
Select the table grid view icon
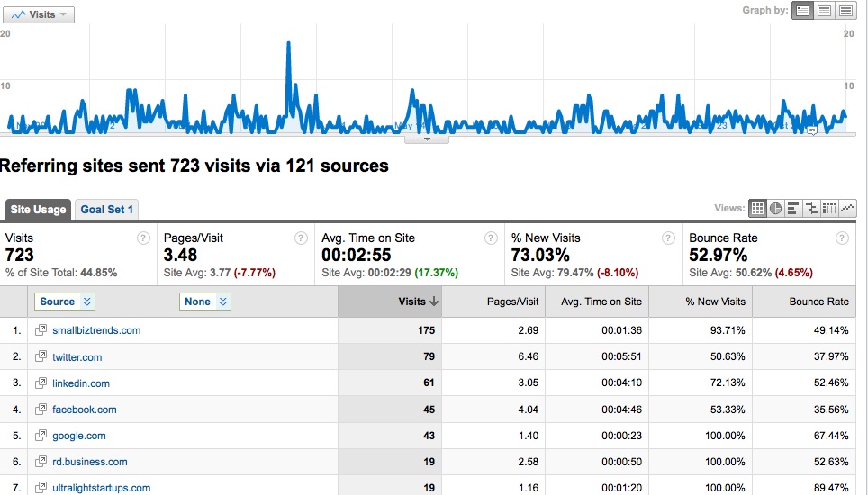[757, 209]
